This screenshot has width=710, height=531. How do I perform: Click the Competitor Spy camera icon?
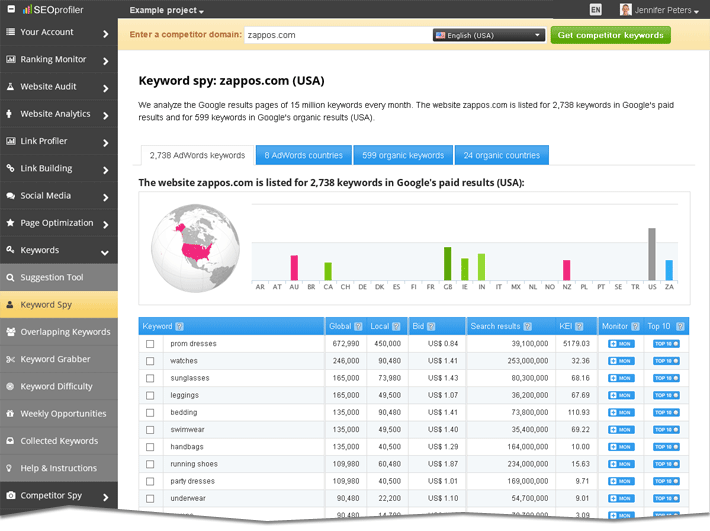click(x=11, y=495)
